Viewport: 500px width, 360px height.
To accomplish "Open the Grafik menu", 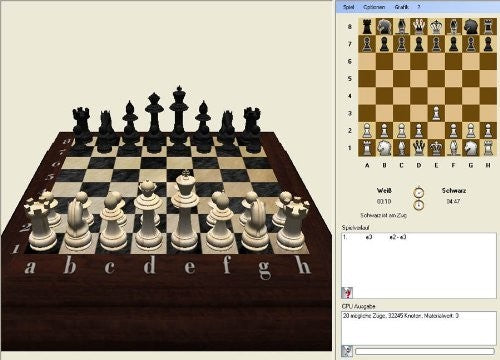I will click(x=401, y=7).
